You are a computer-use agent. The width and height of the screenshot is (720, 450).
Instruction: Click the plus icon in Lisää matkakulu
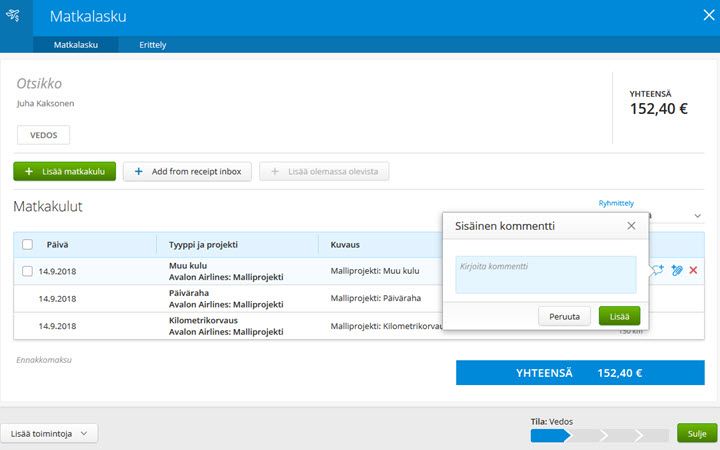(29, 171)
